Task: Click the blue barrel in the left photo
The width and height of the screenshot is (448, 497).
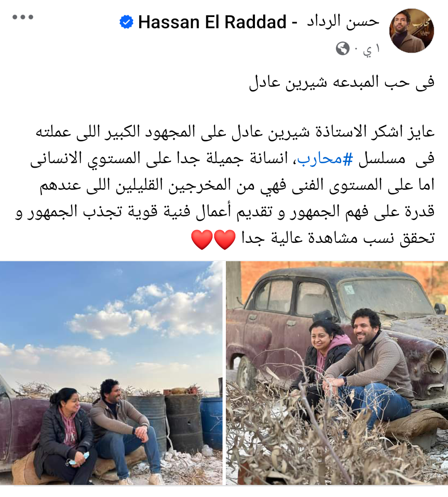Action: tap(211, 423)
